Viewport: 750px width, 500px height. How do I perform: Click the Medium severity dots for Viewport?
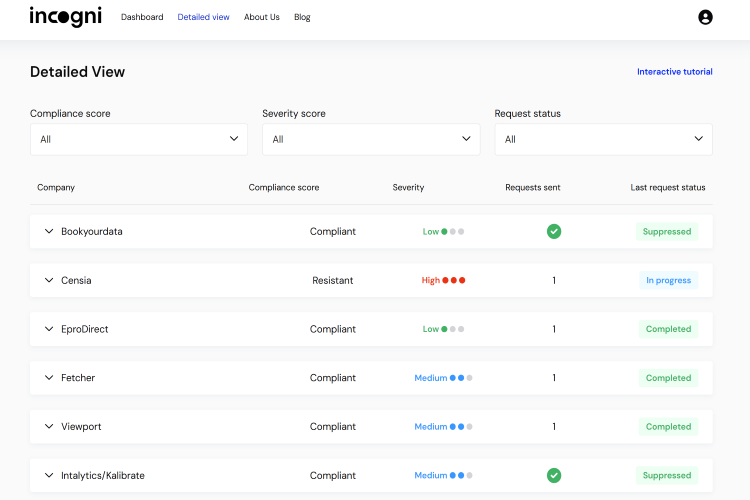[461, 427]
